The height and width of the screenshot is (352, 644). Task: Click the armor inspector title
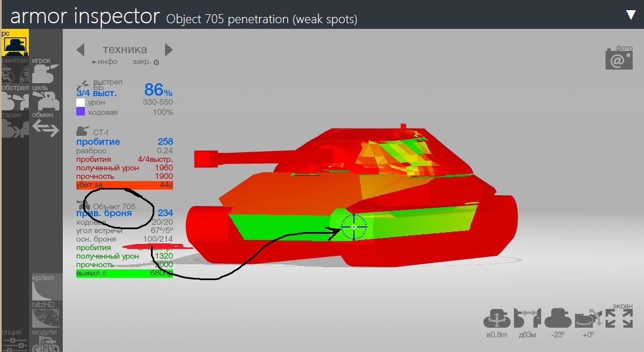point(85,16)
